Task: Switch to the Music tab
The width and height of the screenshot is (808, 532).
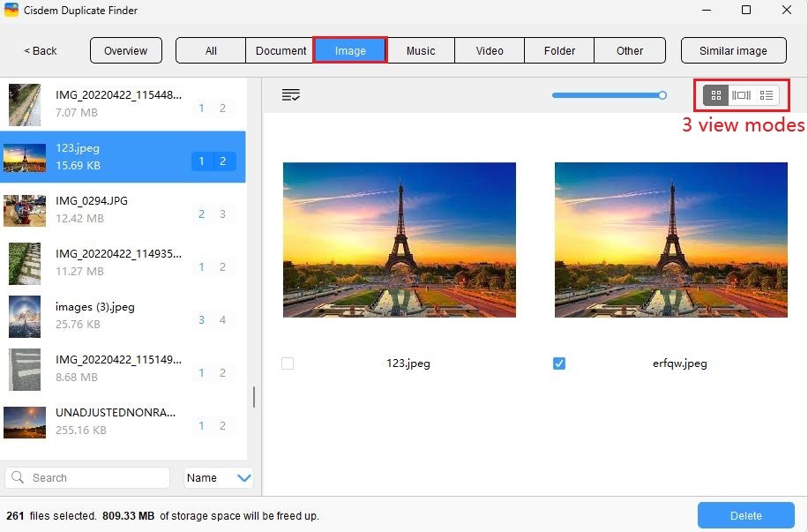Action: (421, 50)
